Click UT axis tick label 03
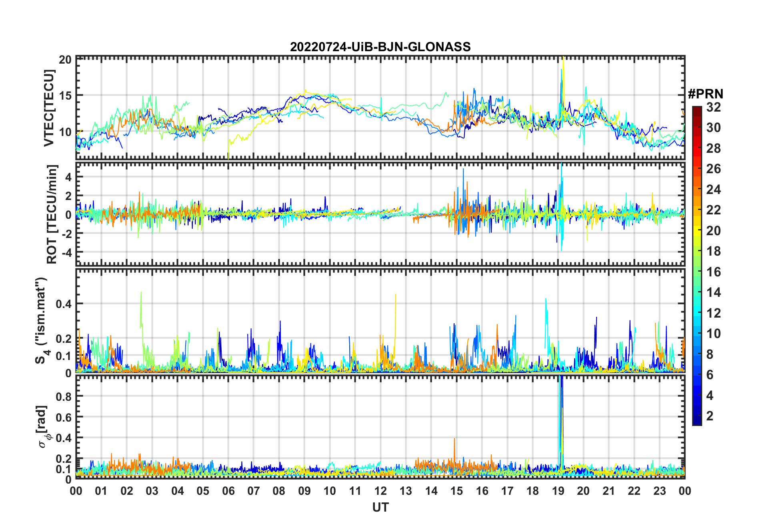The width and height of the screenshot is (761, 532). (x=152, y=491)
